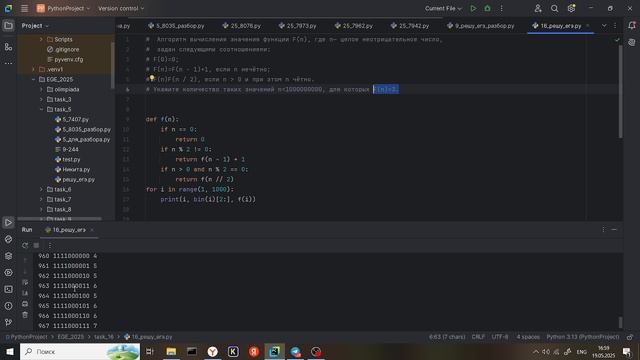
Task: Click the Windows taskbar search box
Action: pyautogui.click(x=80, y=351)
